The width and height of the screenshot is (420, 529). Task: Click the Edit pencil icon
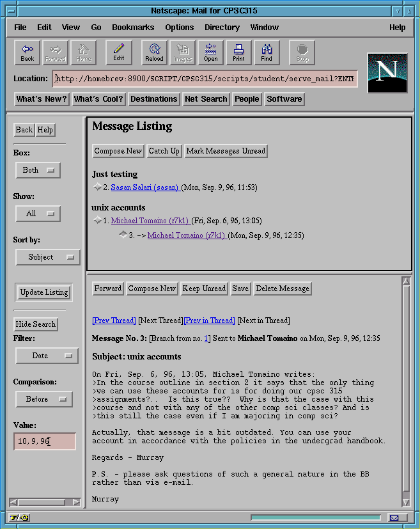119,52
